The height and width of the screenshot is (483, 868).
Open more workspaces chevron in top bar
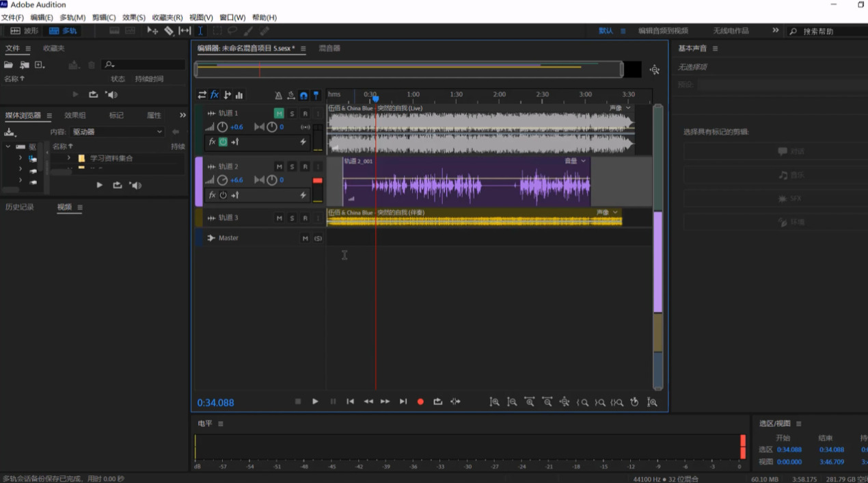(776, 31)
